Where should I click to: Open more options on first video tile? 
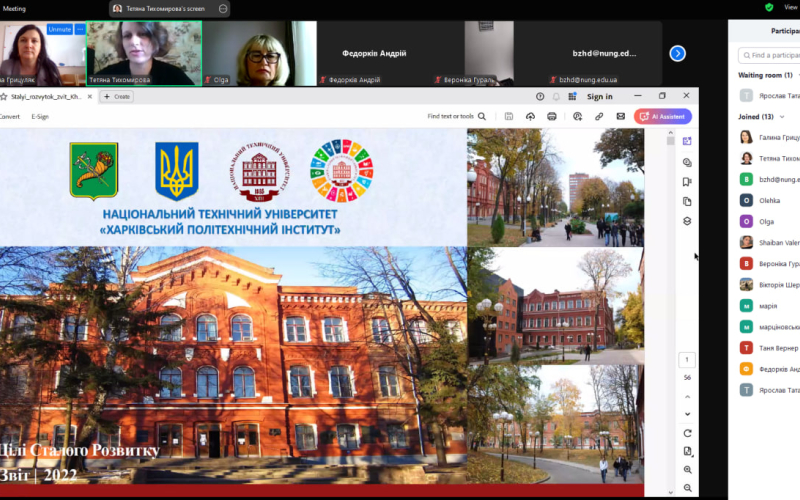(80, 30)
